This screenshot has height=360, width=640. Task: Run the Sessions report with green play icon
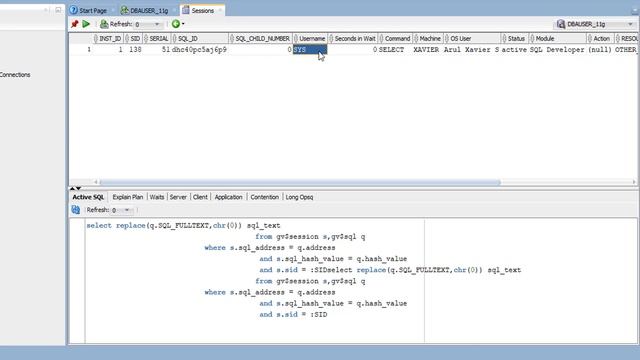coord(86,24)
